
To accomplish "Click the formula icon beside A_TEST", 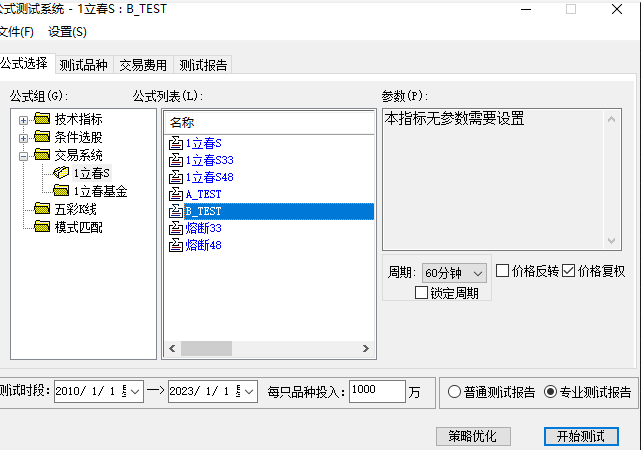I will coord(176,194).
